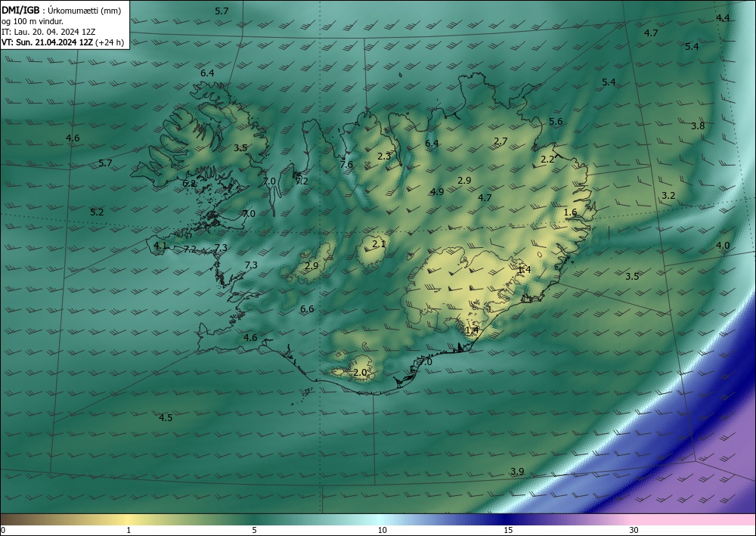Click the 3.2 value on the map
Viewport: 756px width, 536px height.
tap(668, 196)
